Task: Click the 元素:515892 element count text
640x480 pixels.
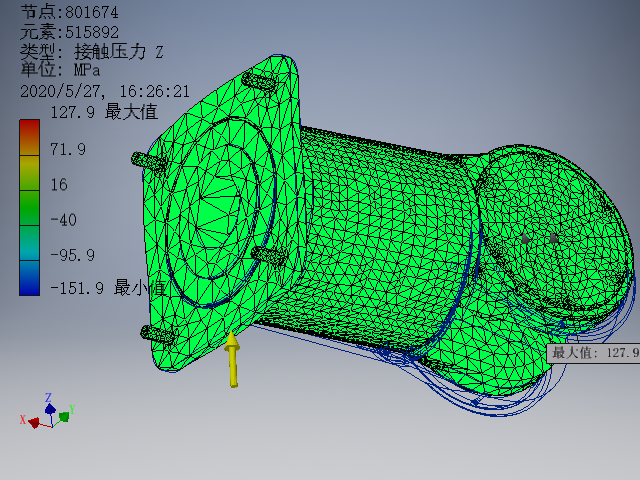Action: tap(69, 32)
